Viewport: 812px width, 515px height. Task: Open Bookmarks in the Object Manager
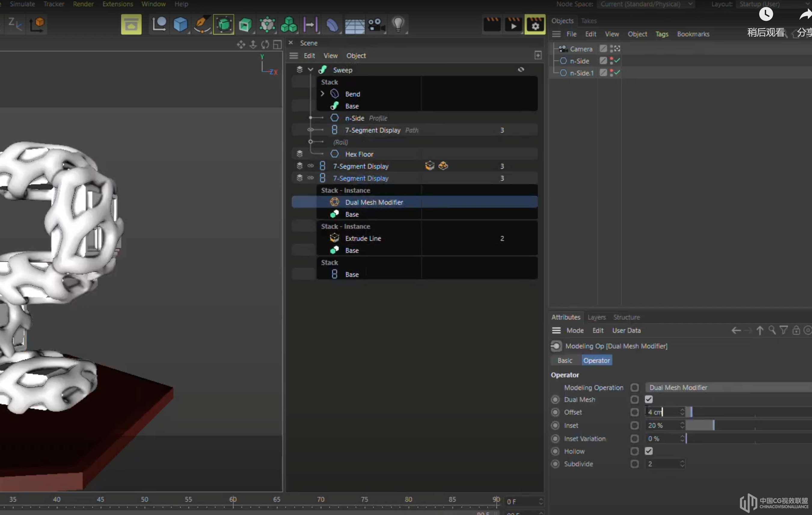tap(693, 34)
